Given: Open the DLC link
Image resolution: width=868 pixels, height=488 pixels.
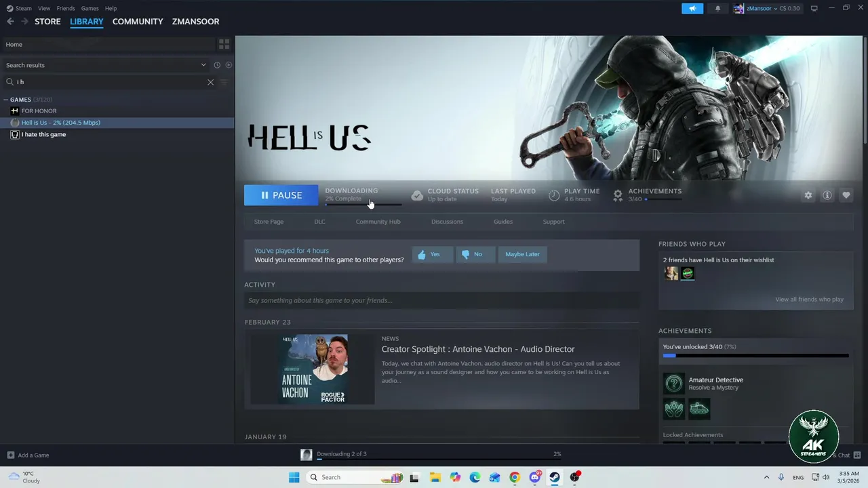Looking at the screenshot, I should (x=319, y=222).
